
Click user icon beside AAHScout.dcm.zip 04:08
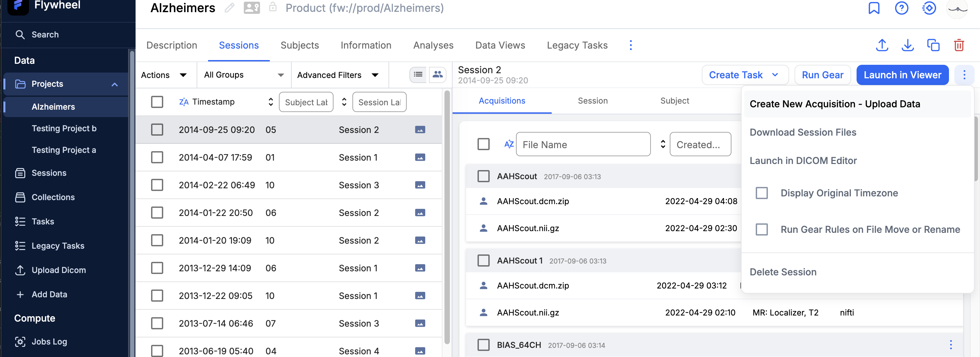coord(484,201)
